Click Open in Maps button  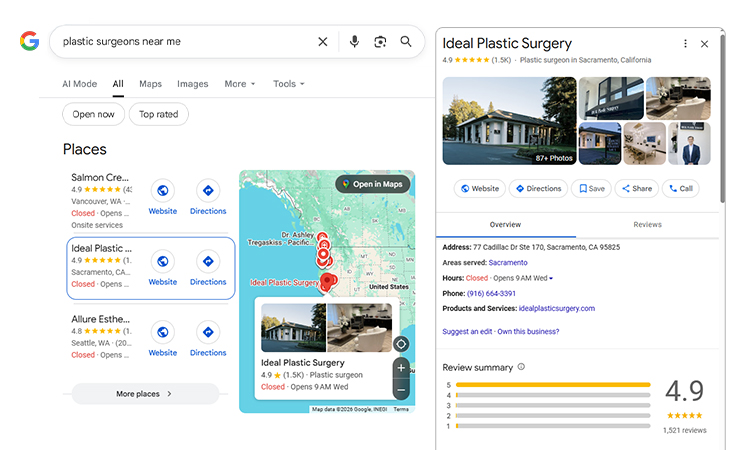click(x=373, y=184)
